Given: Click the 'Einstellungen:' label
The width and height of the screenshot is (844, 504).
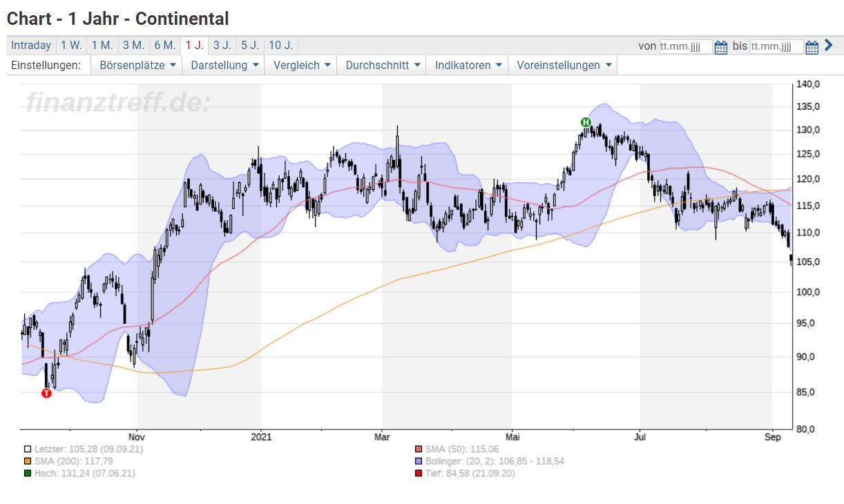Looking at the screenshot, I should coord(46,66).
